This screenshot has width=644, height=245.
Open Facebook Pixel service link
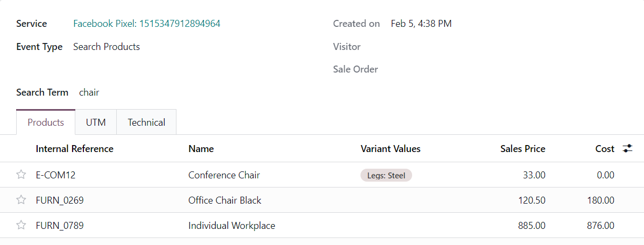coord(146,24)
